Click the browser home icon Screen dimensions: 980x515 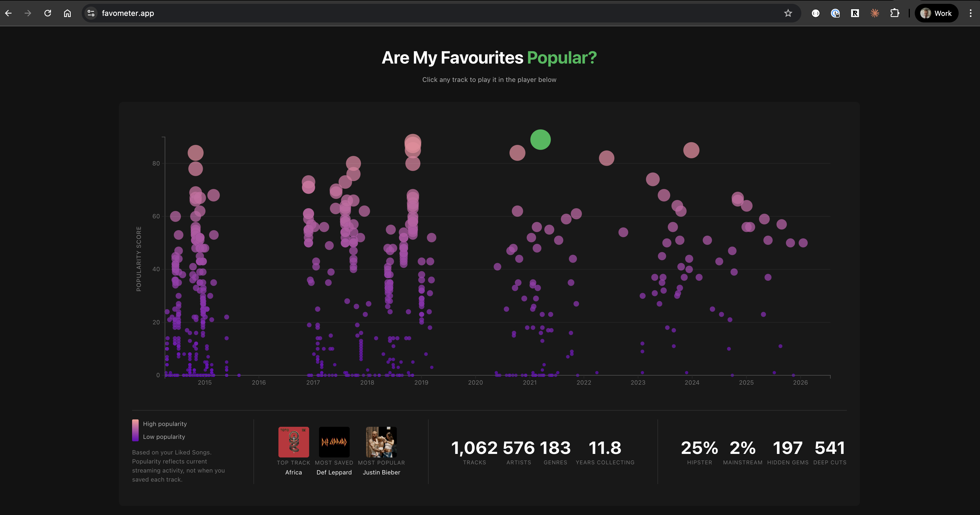pos(67,13)
